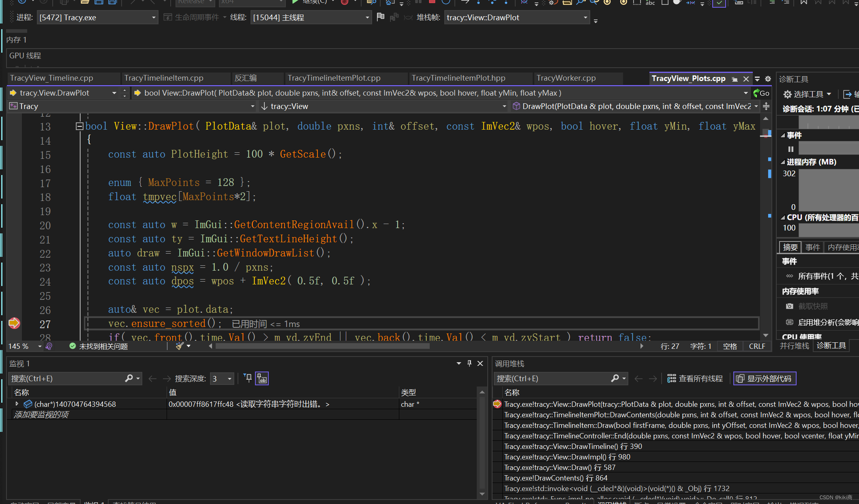Click the editor vertical scrollbar down arrow

766,335
